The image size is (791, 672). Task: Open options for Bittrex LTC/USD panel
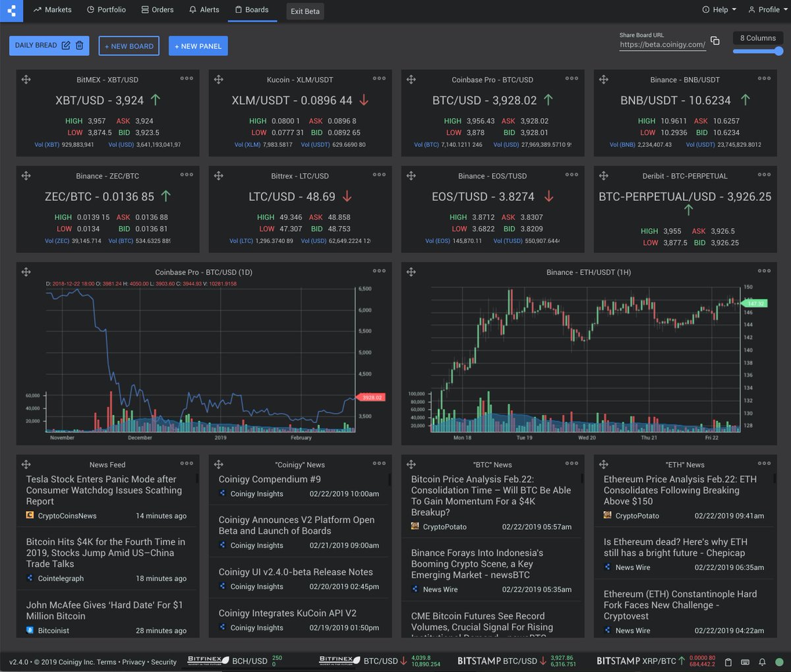(379, 175)
